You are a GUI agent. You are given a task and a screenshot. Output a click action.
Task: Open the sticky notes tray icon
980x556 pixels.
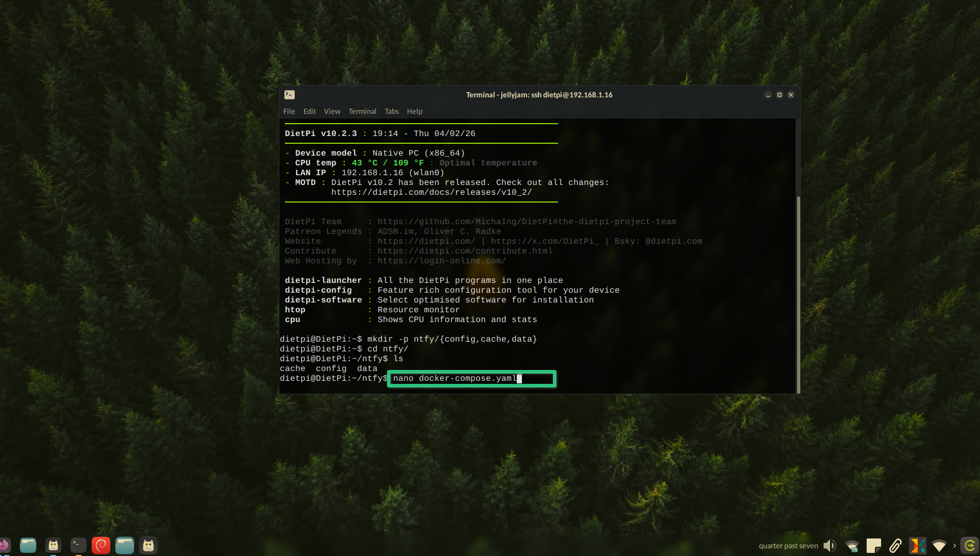(874, 546)
